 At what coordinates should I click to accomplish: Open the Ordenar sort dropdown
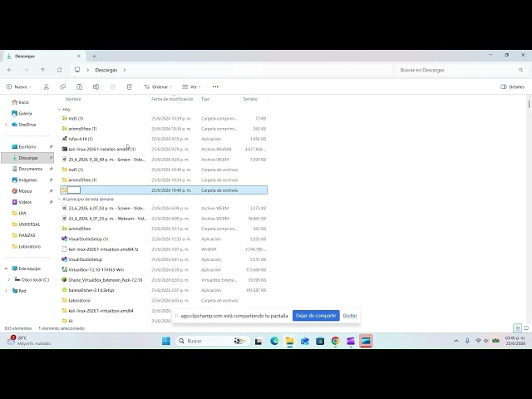click(x=158, y=86)
